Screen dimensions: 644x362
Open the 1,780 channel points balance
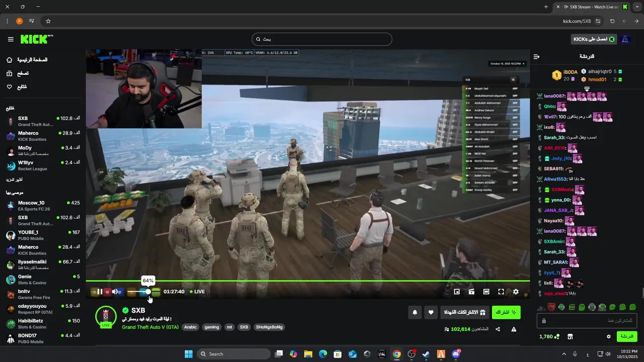[x=549, y=336]
